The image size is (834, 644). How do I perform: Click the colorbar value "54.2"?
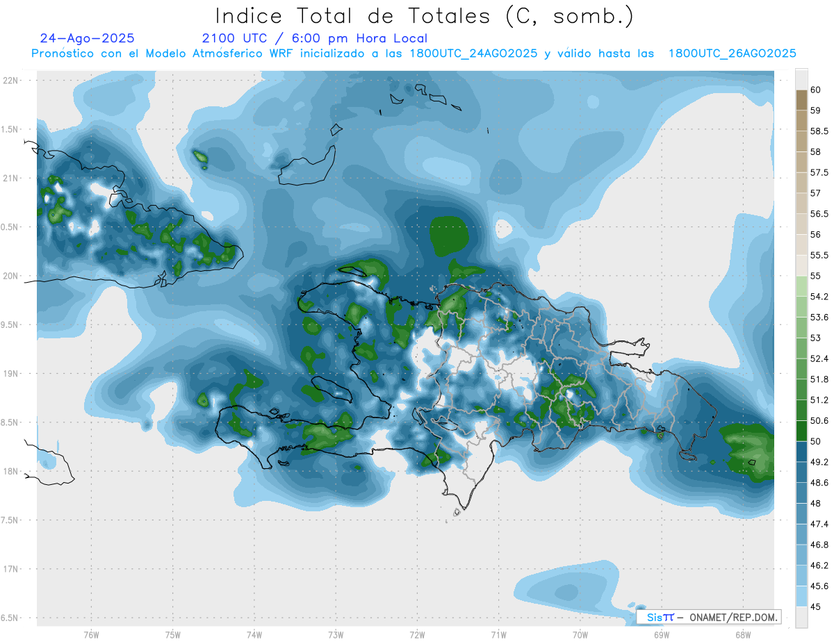click(819, 297)
